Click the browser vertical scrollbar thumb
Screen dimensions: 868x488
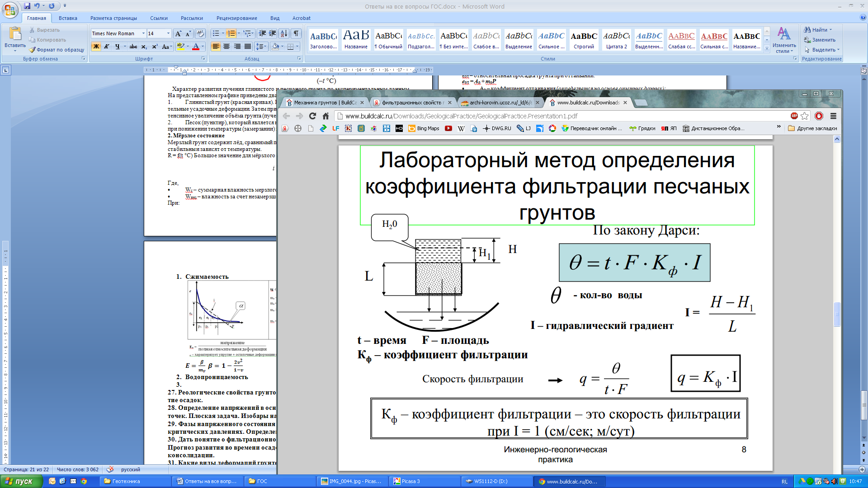pos(837,314)
